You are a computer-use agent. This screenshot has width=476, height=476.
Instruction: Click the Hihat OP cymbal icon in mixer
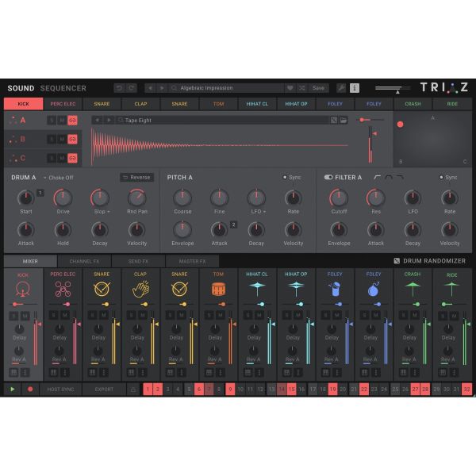tap(296, 289)
